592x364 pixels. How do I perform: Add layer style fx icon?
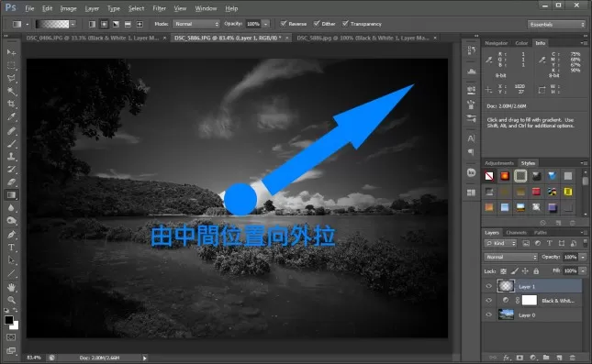507,358
